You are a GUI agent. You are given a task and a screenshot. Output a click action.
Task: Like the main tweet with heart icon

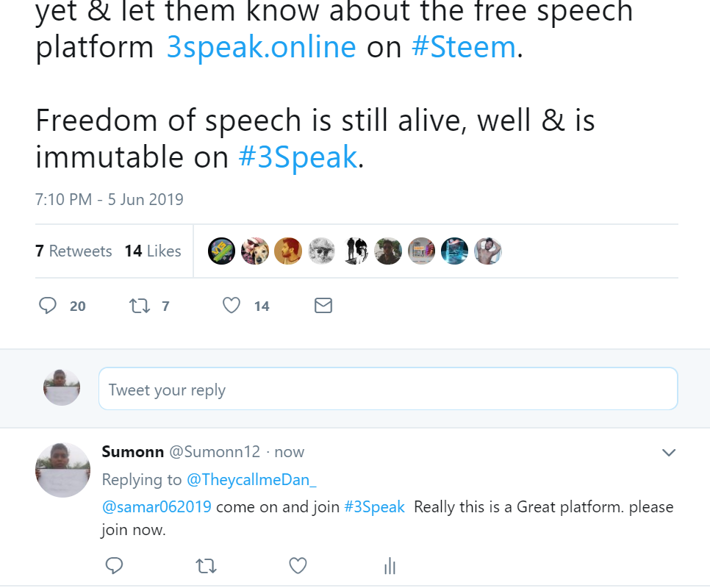click(x=232, y=305)
